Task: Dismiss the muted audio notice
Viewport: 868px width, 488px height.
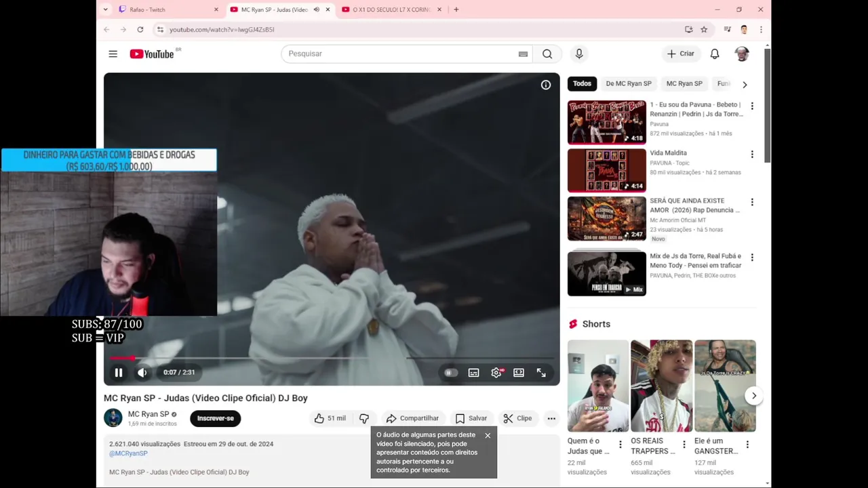Action: [x=488, y=435]
